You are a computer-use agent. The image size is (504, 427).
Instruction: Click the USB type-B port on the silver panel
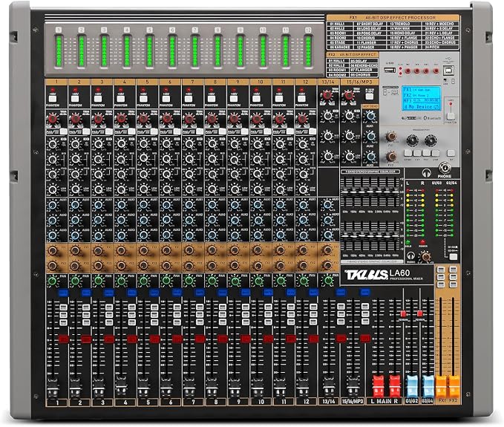[x=449, y=70]
